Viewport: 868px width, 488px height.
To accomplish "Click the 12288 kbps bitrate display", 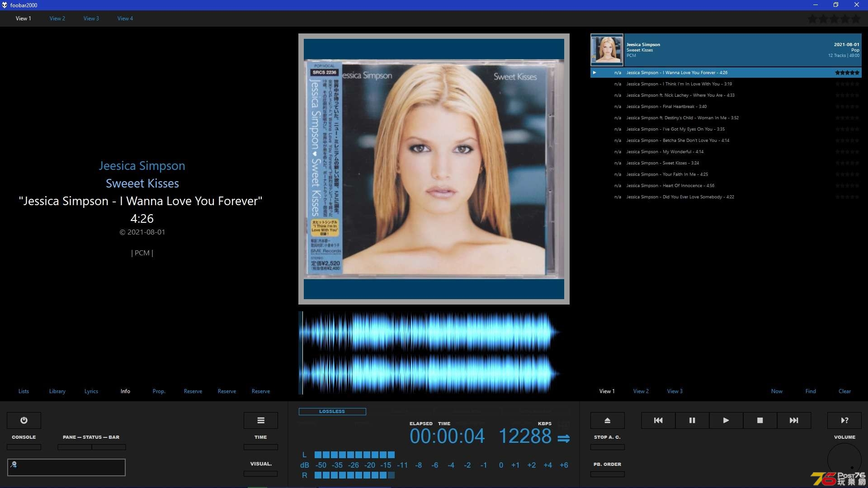I will (525, 436).
